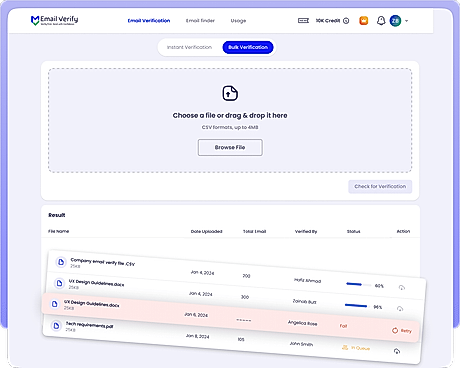The image size is (460, 368).
Task: Click John Smith verifier name
Action: click(301, 344)
